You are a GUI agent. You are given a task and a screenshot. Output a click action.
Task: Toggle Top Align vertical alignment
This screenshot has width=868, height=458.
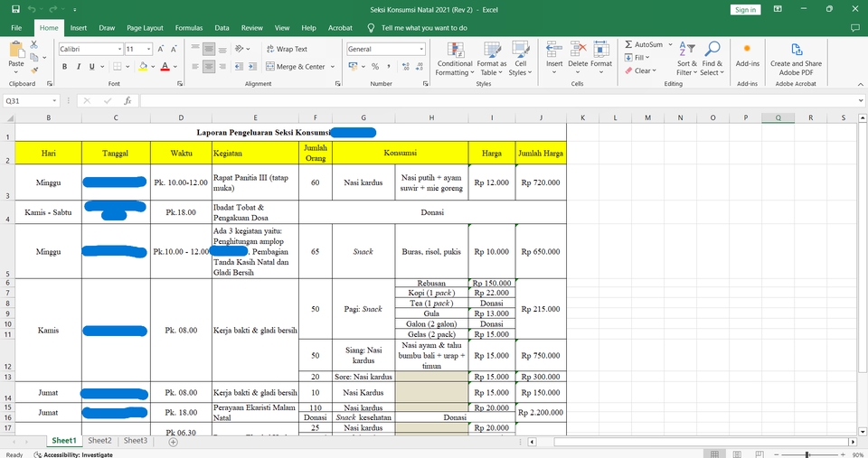(x=195, y=49)
